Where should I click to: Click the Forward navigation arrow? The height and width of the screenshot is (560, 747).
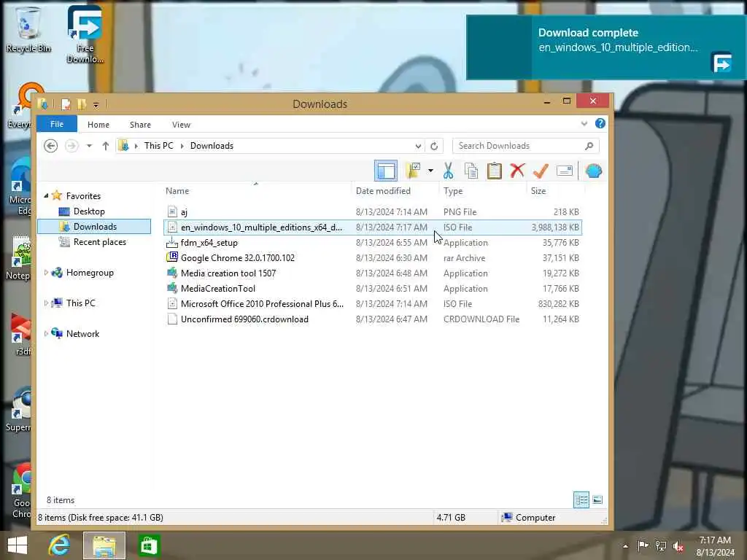71,146
